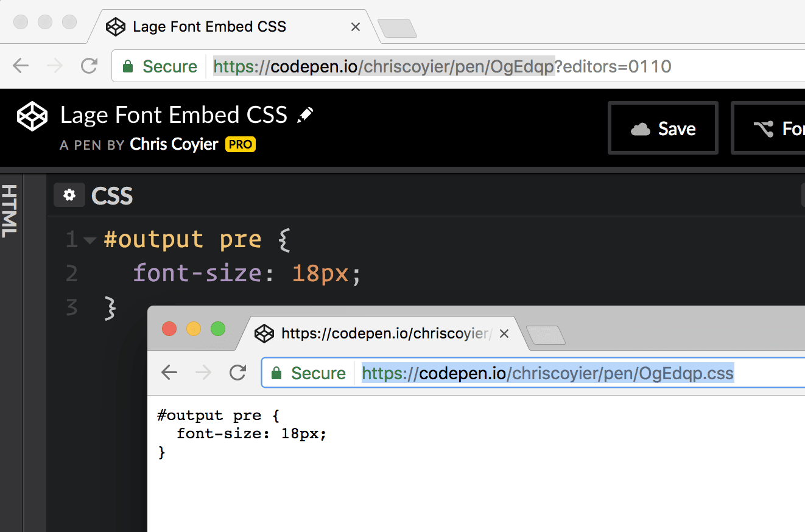Viewport: 805px width, 532px height.
Task: Click the red close button of the front window
Action: (169, 329)
